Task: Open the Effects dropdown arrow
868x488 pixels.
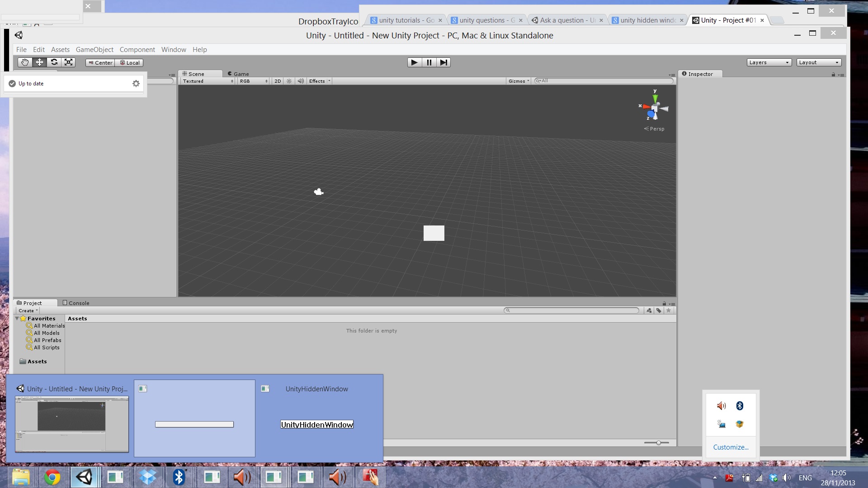Action: tap(329, 81)
